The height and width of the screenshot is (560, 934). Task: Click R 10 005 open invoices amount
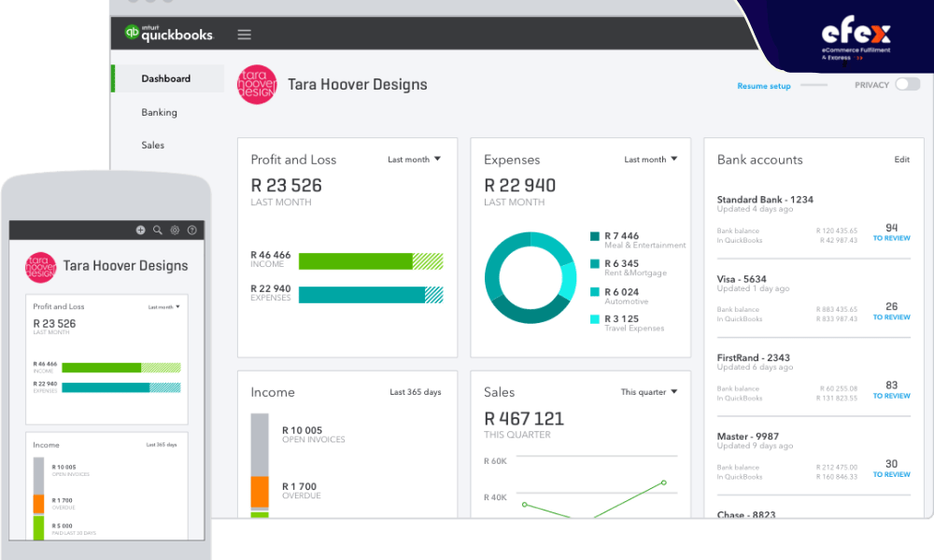coord(302,430)
